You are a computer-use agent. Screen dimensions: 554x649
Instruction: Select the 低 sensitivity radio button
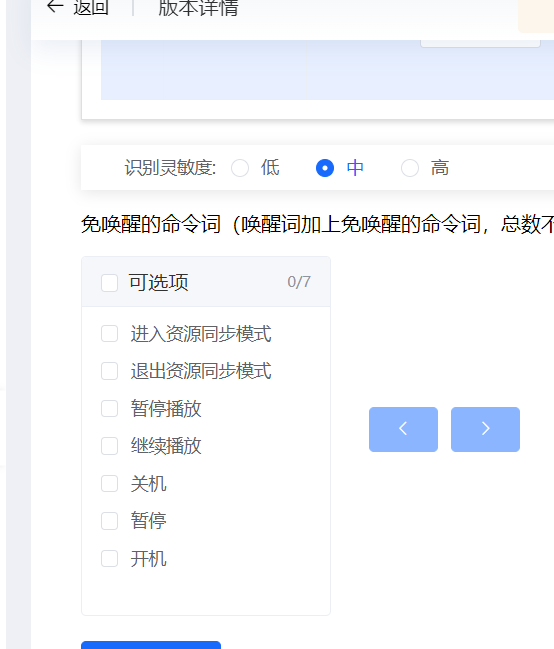[x=240, y=168]
